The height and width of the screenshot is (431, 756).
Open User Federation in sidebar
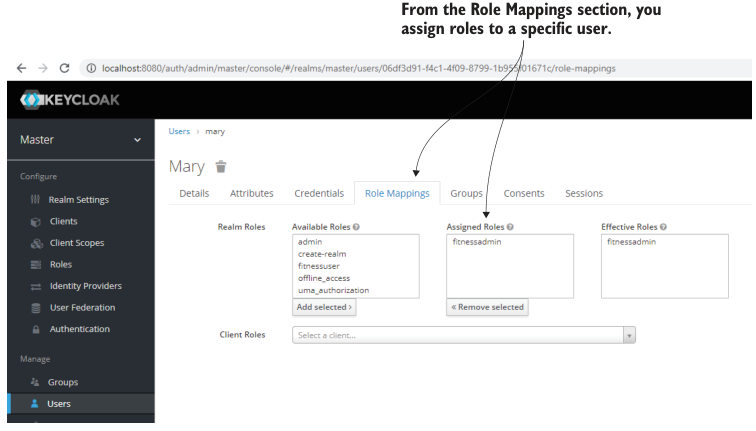coord(81,308)
